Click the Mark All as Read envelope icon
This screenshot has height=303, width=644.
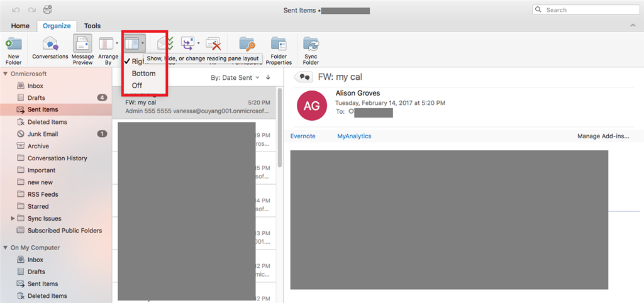(165, 43)
